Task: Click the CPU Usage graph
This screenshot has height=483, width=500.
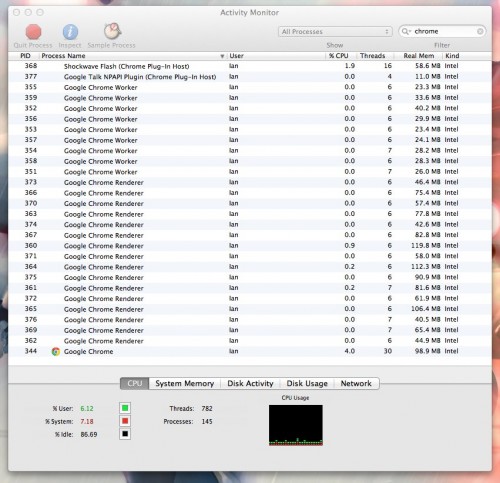Action: (296, 425)
